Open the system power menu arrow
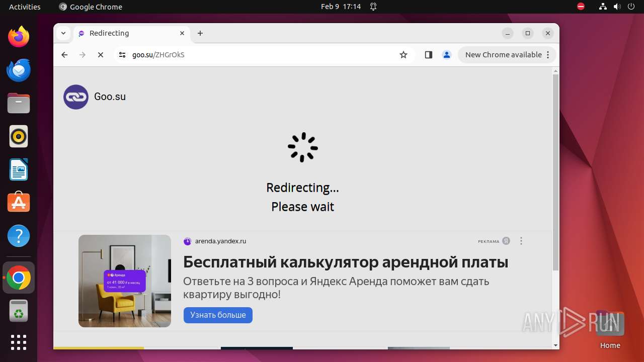 pos(631,7)
